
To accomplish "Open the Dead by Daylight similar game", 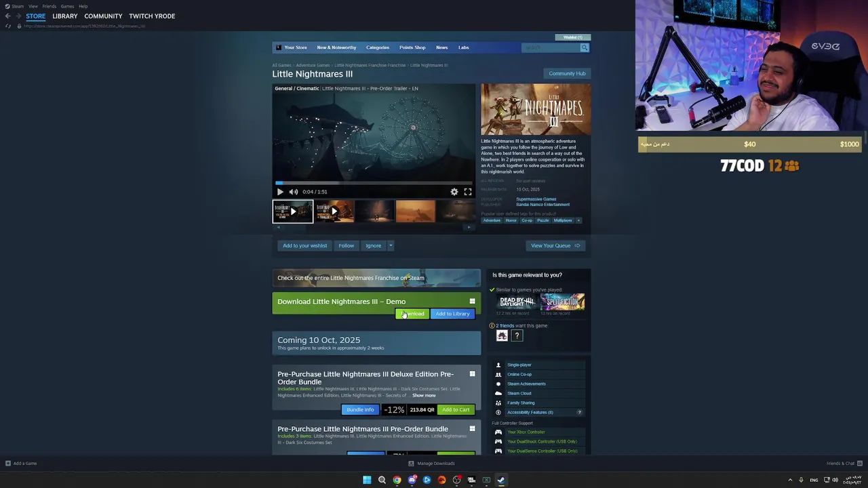I will pyautogui.click(x=517, y=302).
